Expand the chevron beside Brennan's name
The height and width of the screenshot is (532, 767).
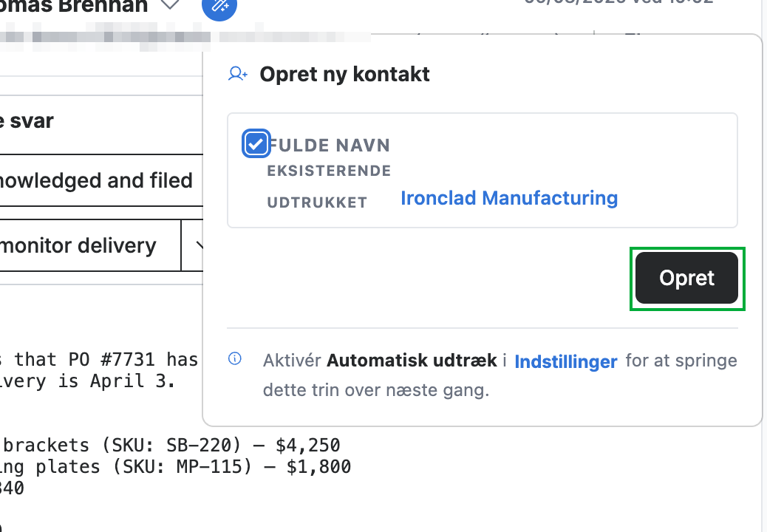click(170, 5)
